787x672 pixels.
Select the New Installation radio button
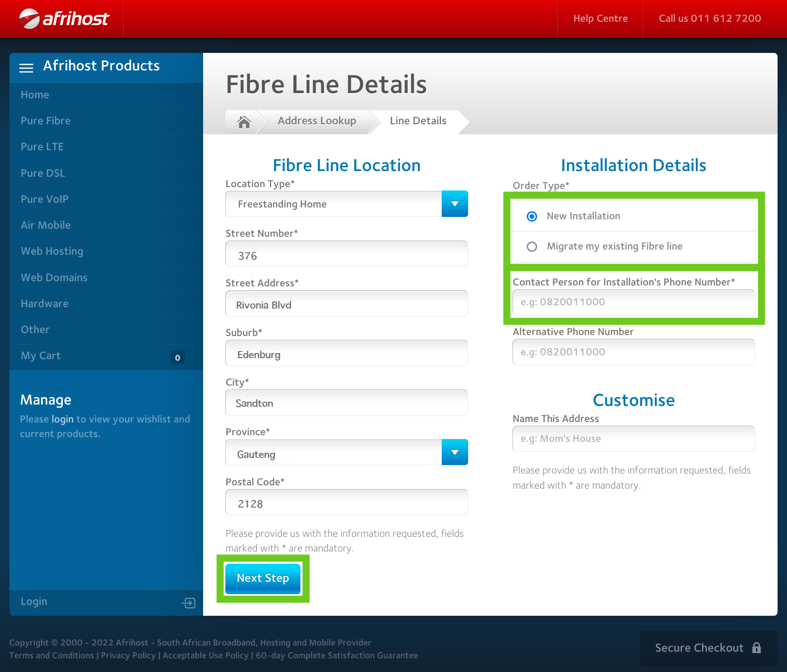pyautogui.click(x=532, y=216)
